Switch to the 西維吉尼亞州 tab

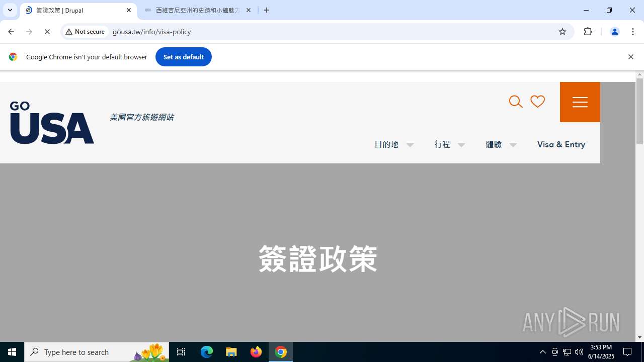(197, 10)
